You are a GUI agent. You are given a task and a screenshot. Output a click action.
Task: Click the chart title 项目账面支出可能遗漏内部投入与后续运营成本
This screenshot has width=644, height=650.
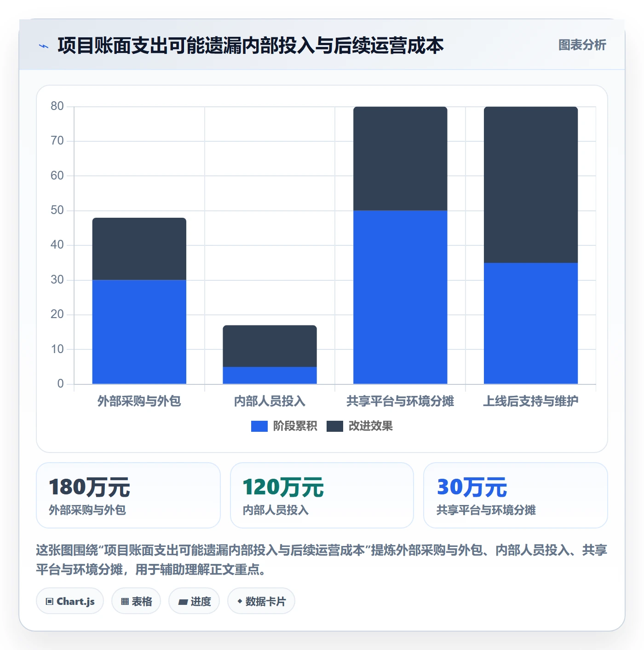251,46
